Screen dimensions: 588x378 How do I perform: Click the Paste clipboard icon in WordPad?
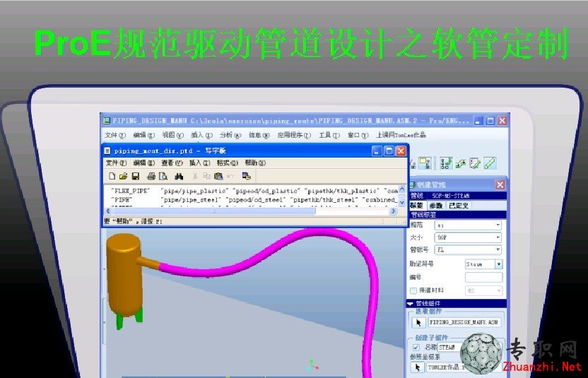tap(218, 176)
